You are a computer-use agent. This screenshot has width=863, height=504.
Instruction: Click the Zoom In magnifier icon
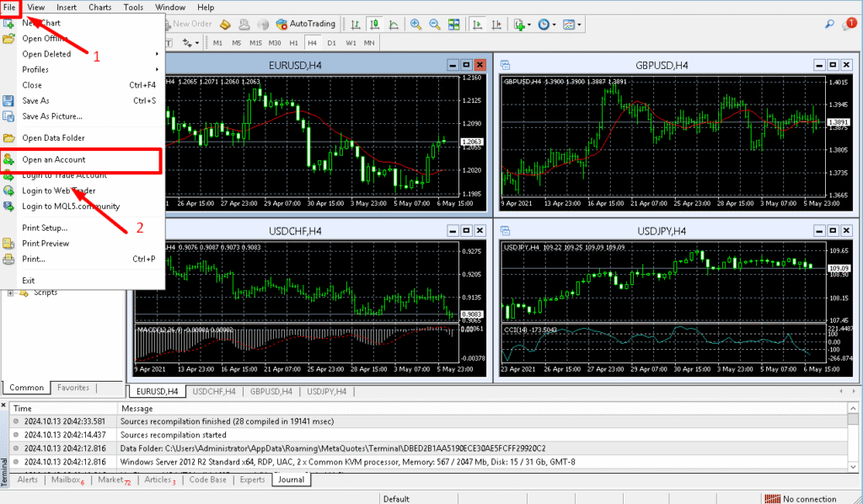(415, 24)
